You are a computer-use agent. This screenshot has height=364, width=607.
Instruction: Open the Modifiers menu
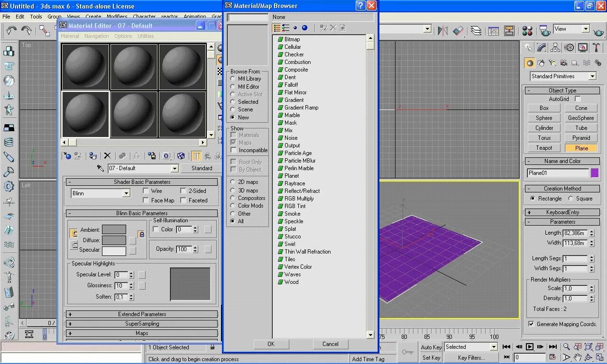click(117, 17)
